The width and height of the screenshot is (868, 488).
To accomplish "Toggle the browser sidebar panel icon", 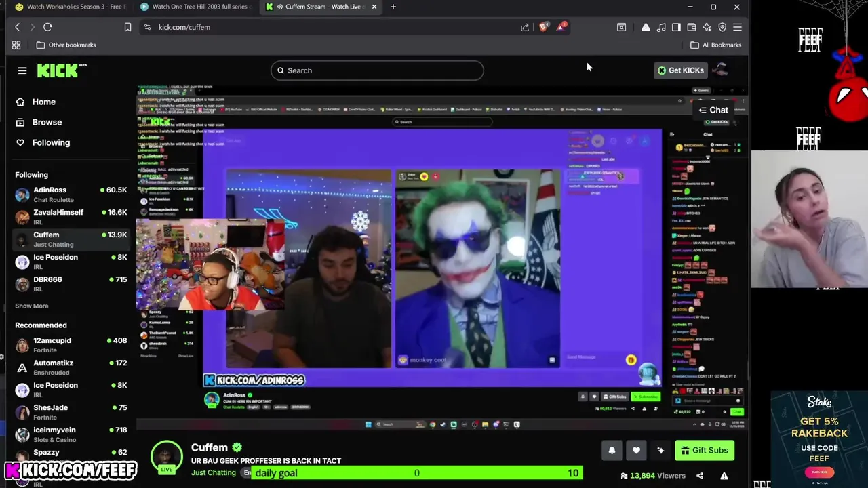I will (676, 27).
